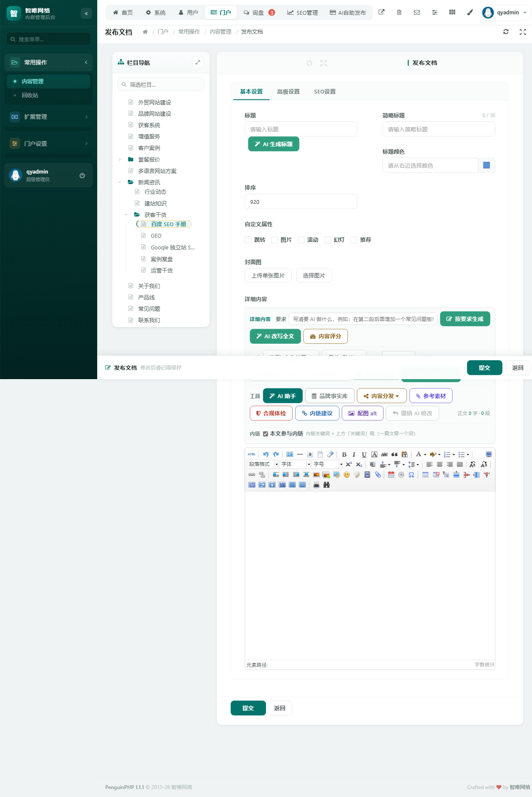
Task: Expand 栏目导航 panel with arrows icon
Action: click(x=198, y=62)
